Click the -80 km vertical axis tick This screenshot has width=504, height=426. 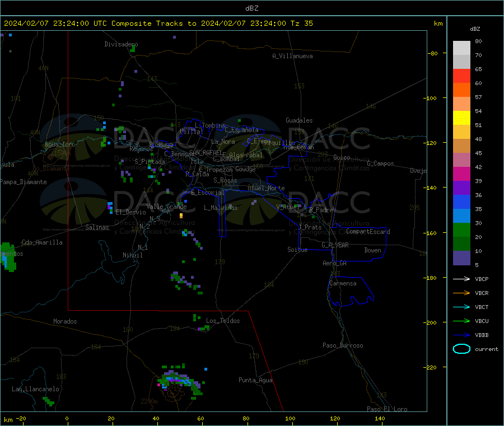(x=433, y=53)
